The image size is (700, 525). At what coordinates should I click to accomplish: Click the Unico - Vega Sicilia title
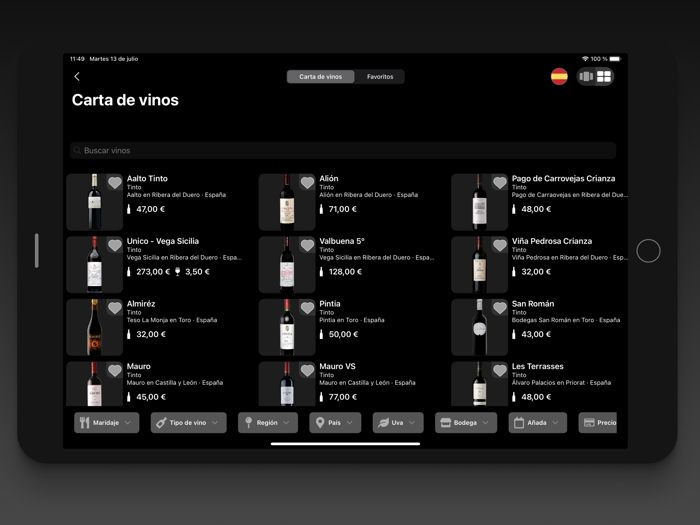pyautogui.click(x=163, y=241)
